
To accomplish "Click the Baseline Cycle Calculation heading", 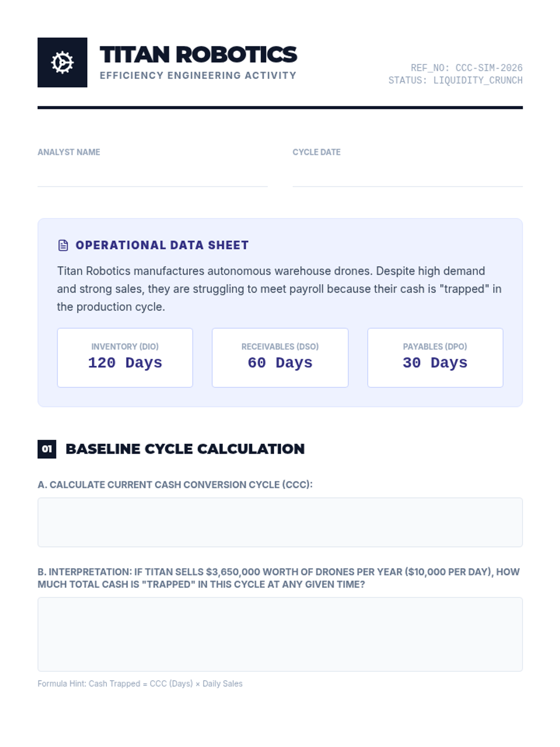I will [x=185, y=449].
